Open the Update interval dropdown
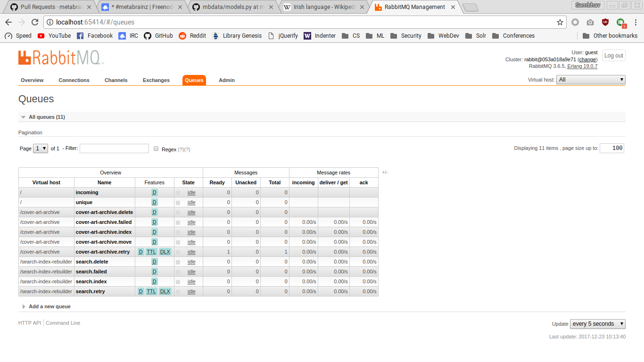 (x=598, y=324)
